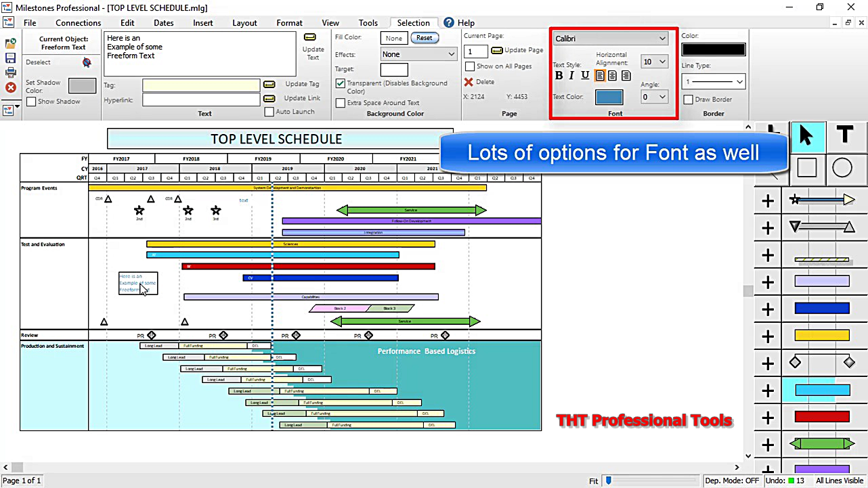The height and width of the screenshot is (488, 868).
Task: Toggle Italic text style
Action: pyautogui.click(x=571, y=76)
